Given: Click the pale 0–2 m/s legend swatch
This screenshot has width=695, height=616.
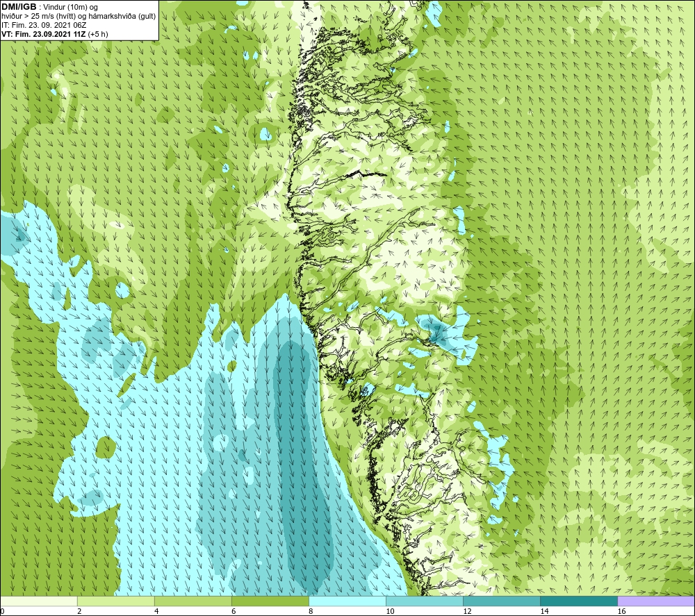Looking at the screenshot, I should coord(38,601).
